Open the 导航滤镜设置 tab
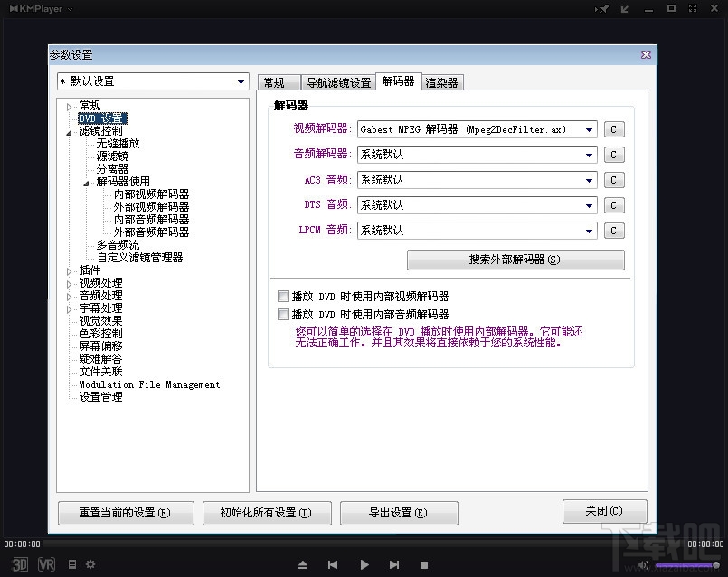This screenshot has width=728, height=577. point(338,80)
